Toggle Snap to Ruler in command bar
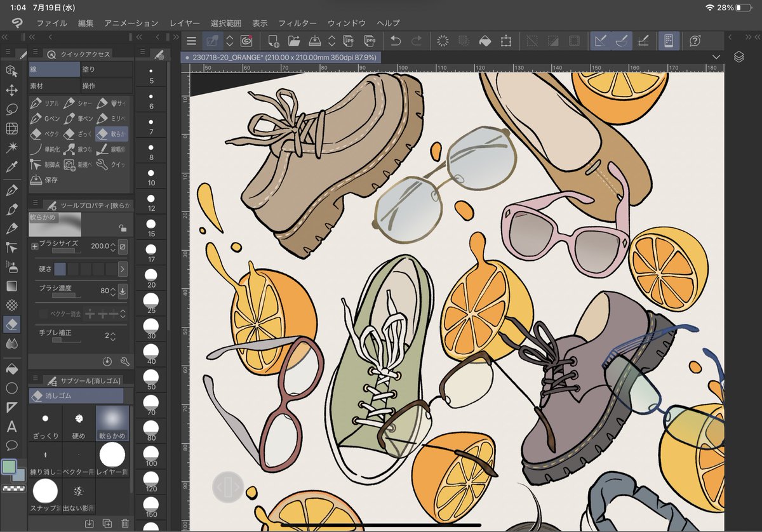 [x=599, y=41]
